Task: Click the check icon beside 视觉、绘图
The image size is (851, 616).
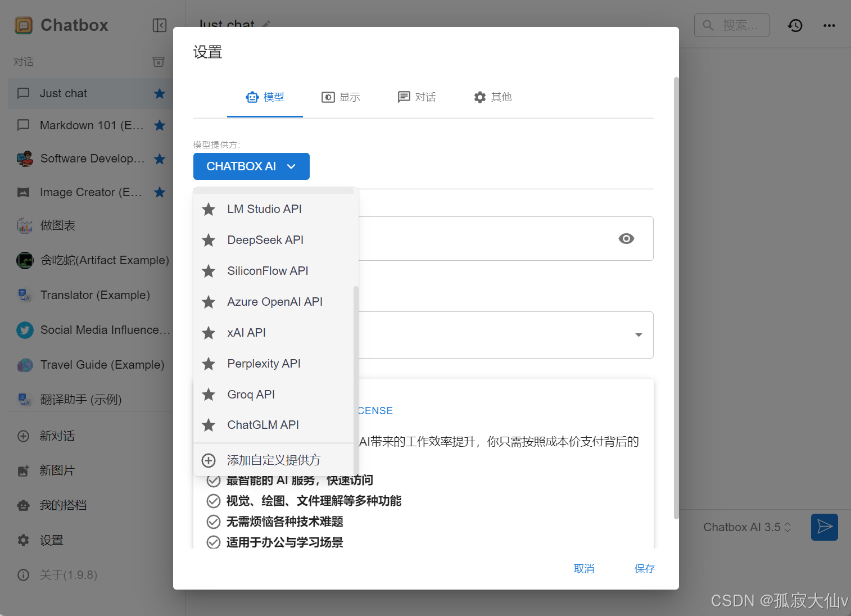Action: click(214, 501)
